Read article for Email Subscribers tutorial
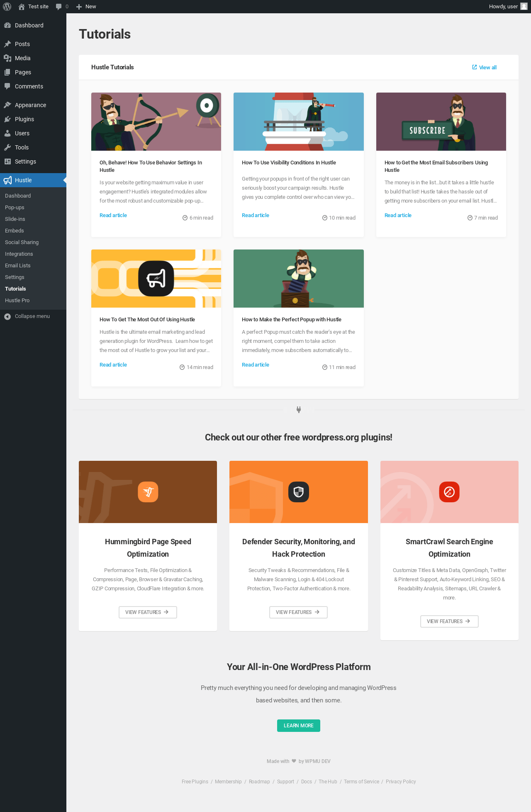This screenshot has width=531, height=812. (x=398, y=215)
